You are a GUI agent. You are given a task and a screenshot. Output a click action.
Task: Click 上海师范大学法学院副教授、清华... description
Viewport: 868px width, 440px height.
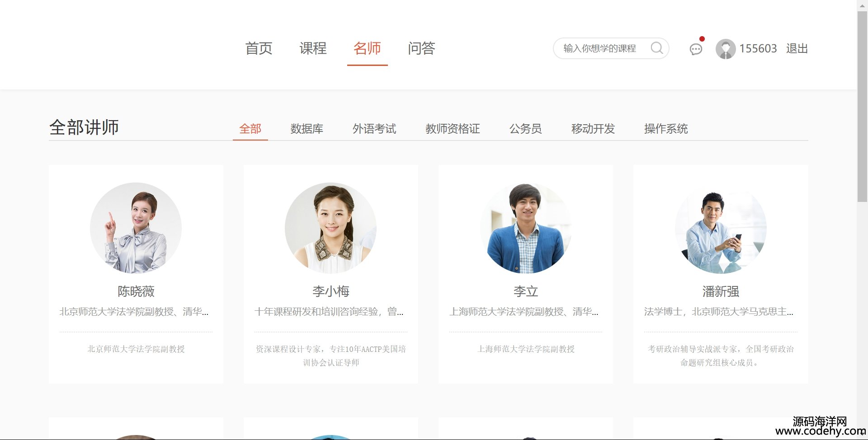524,312
